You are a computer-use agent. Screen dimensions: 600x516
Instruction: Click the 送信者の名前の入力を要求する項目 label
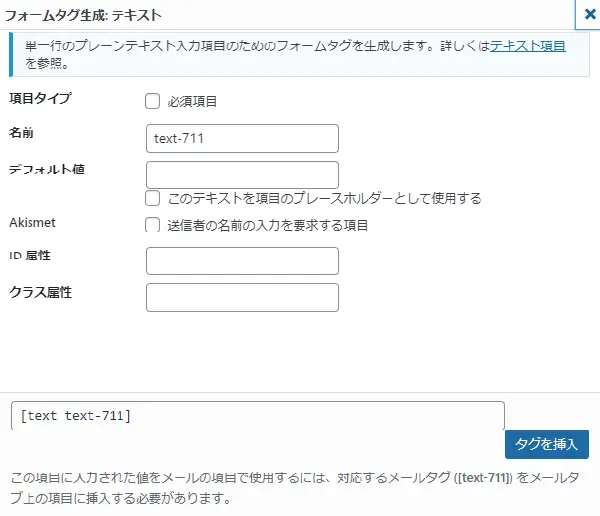(267, 225)
